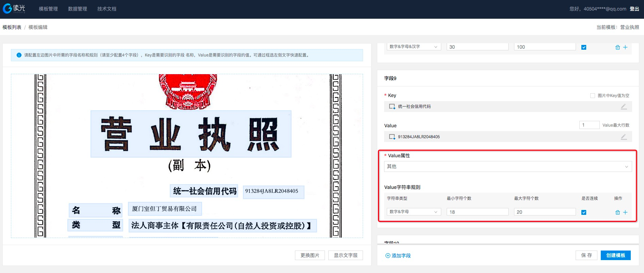Add a rule after the max 100 row

click(625, 47)
